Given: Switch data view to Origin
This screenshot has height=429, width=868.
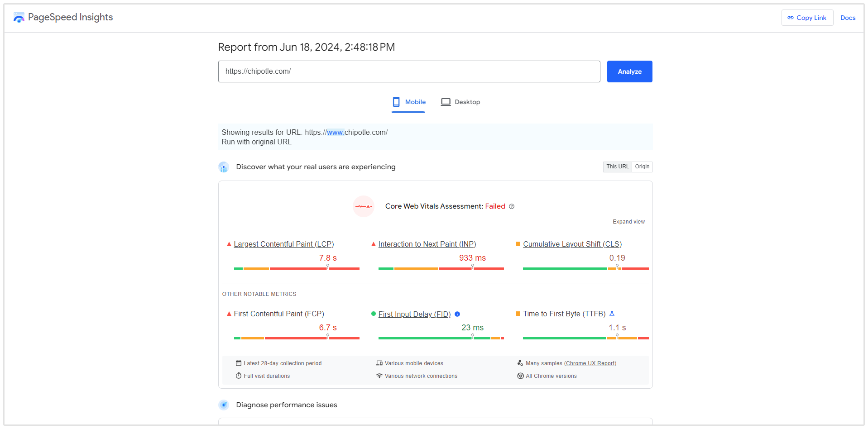Looking at the screenshot, I should (x=642, y=167).
